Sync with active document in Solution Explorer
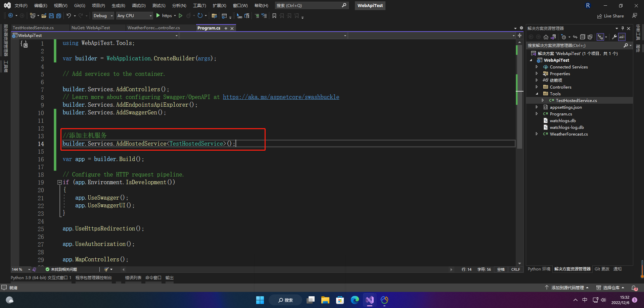This screenshot has width=644, height=308. pyautogui.click(x=575, y=37)
